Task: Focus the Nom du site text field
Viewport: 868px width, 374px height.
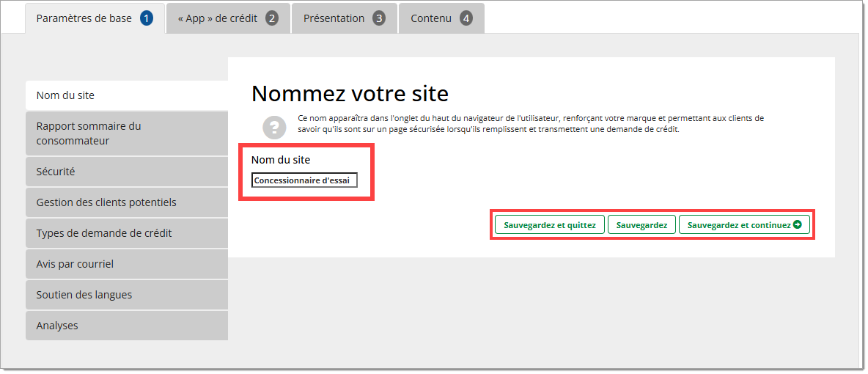Action: (304, 180)
